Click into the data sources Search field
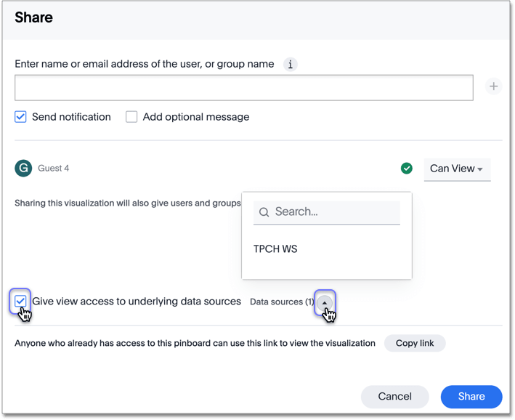Image resolution: width=515 pixels, height=420 pixels. [x=334, y=212]
